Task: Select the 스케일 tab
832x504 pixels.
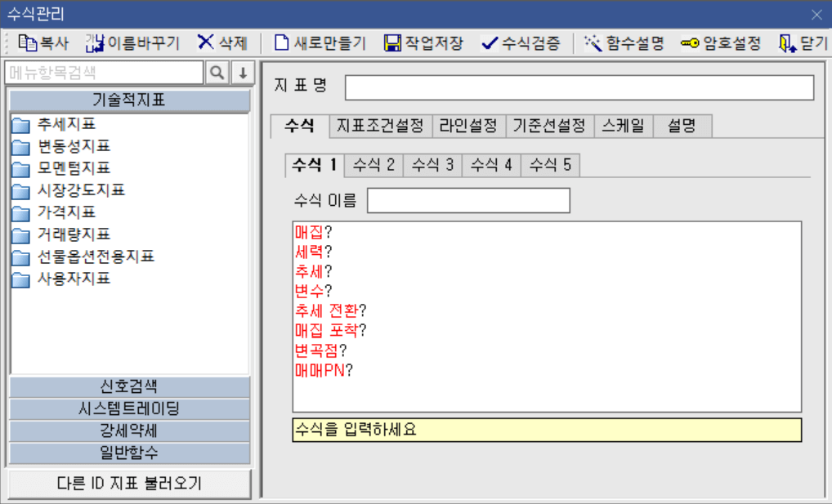Action: [624, 127]
